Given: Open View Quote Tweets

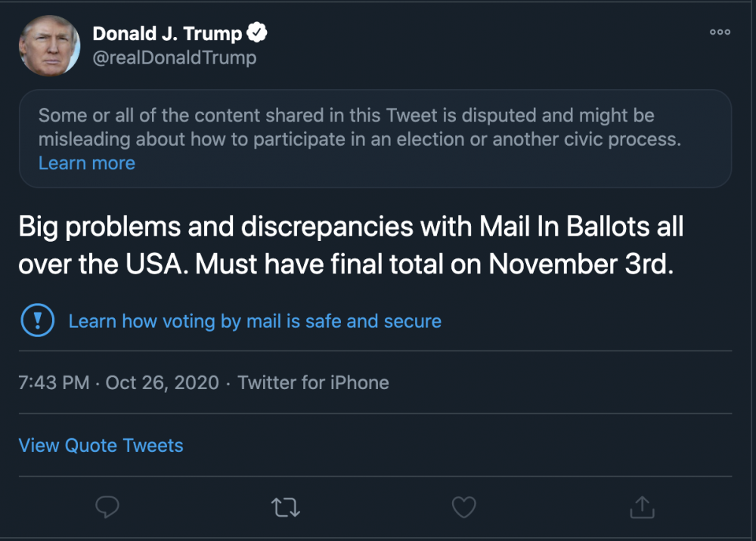Looking at the screenshot, I should pos(101,445).
